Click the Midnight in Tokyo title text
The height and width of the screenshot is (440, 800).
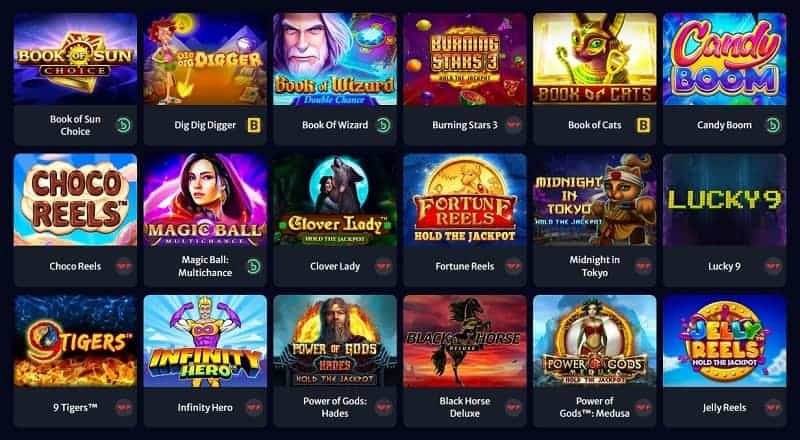[594, 266]
